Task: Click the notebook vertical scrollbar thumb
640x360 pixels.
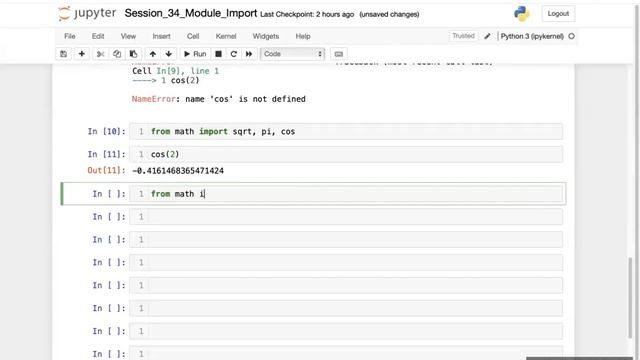Action: [630, 297]
